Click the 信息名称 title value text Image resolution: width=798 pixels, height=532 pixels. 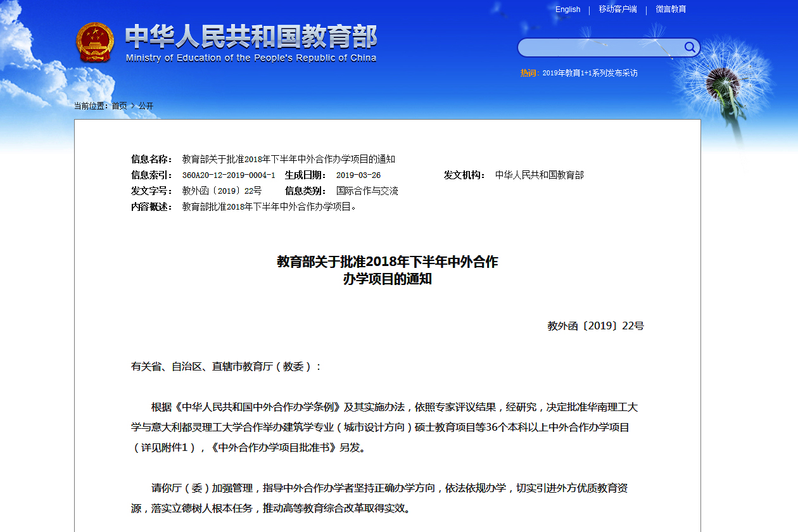coord(289,159)
